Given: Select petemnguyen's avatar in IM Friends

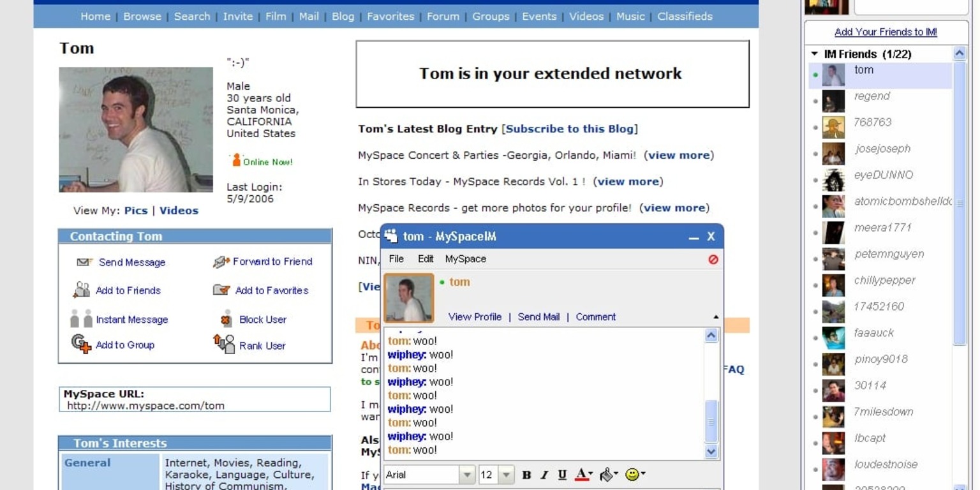Looking at the screenshot, I should pyautogui.click(x=833, y=259).
